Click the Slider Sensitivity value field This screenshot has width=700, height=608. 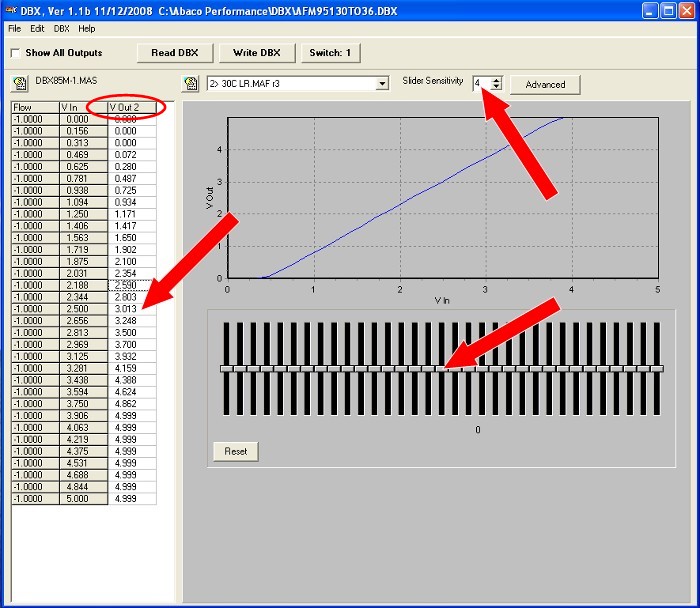tap(481, 84)
